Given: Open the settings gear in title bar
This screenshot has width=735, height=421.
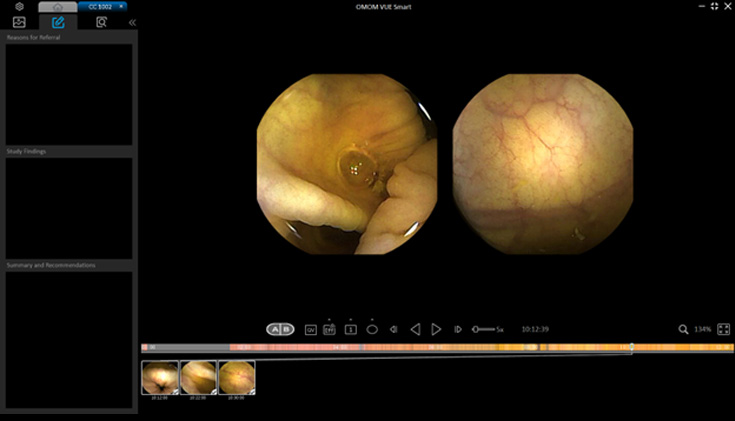Looking at the screenshot, I should click(19, 6).
